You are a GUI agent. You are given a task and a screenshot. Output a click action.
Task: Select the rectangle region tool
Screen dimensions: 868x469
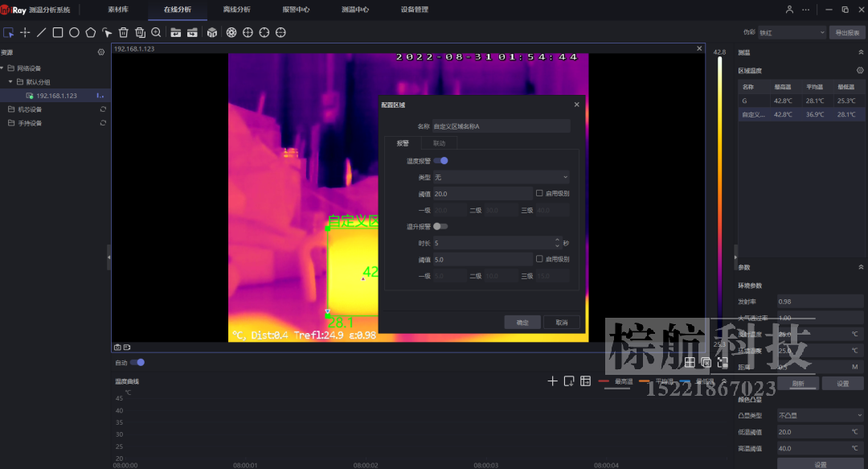(58, 33)
